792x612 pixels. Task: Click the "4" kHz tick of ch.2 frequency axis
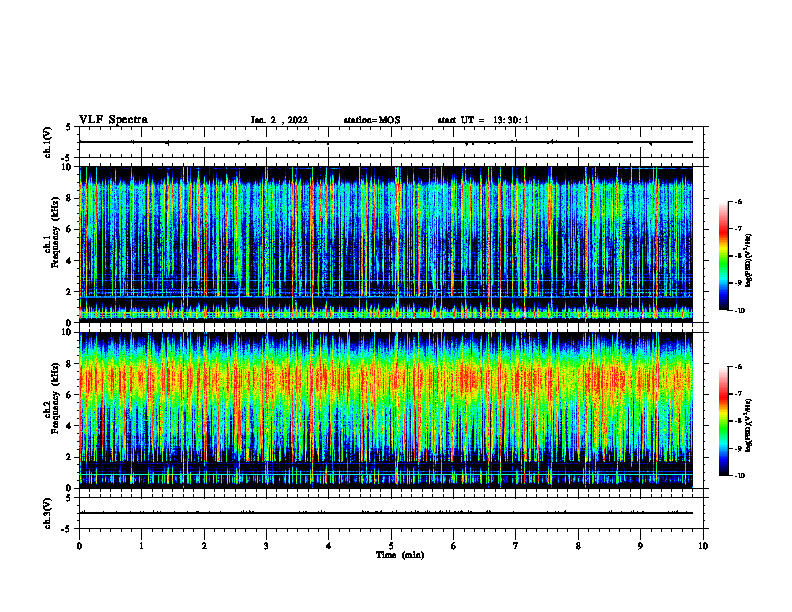(69, 426)
